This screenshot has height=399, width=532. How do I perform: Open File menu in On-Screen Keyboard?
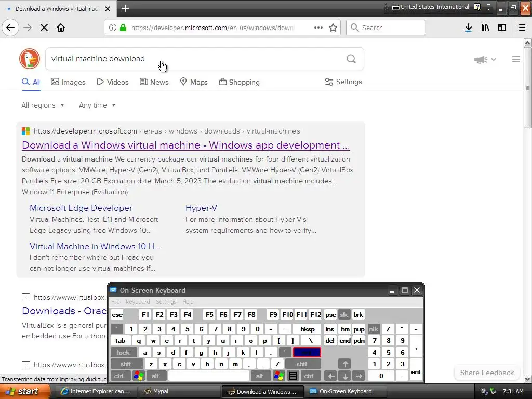pos(115,302)
